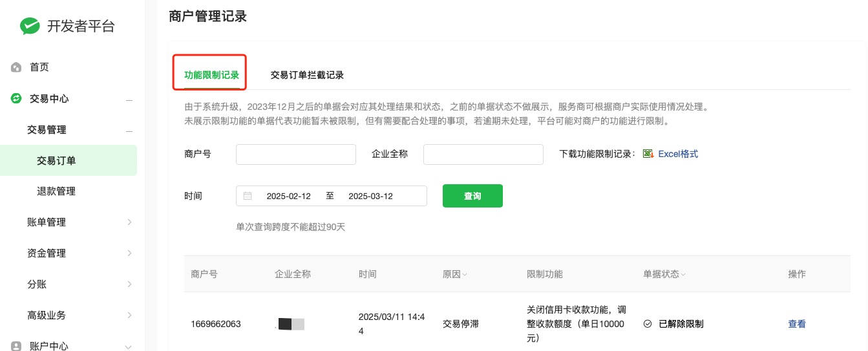Click the 交易中心 green circular icon

click(x=16, y=98)
